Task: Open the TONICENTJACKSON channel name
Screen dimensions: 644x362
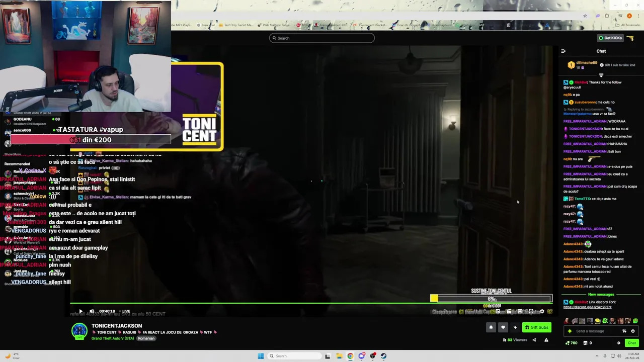Action: point(117,326)
